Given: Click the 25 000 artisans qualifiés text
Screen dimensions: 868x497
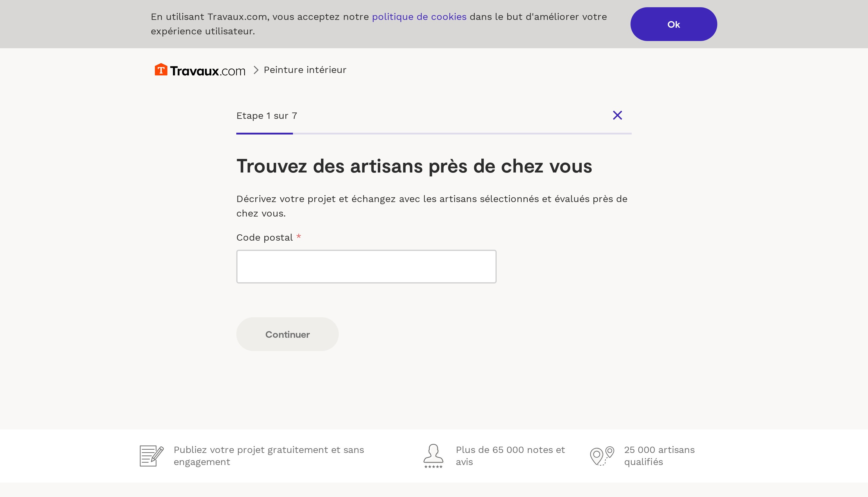Looking at the screenshot, I should [x=659, y=456].
